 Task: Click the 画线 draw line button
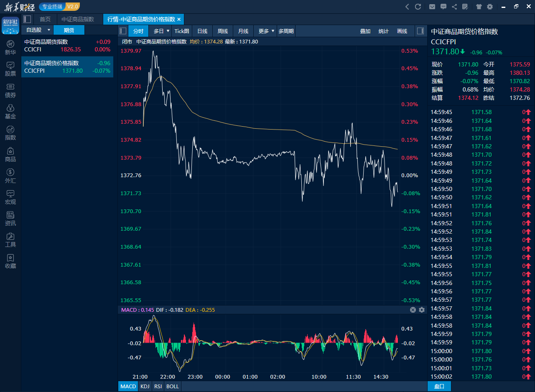click(x=402, y=31)
